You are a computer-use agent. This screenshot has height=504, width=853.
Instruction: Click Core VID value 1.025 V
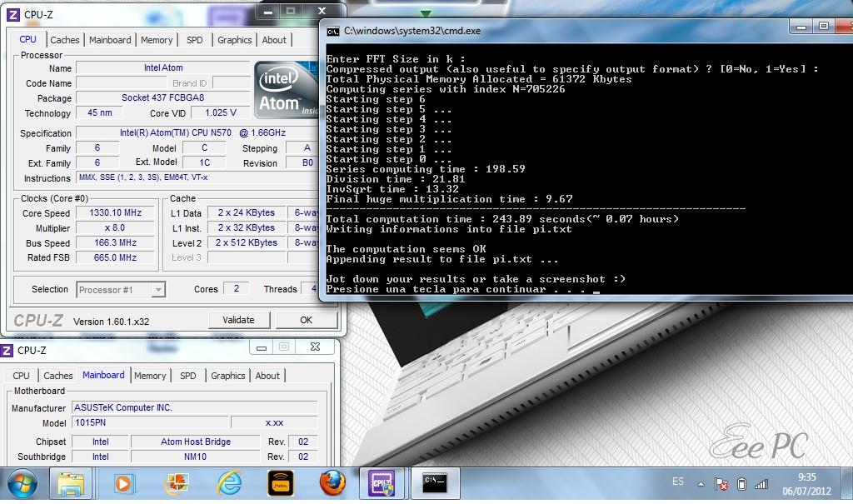[x=220, y=112]
